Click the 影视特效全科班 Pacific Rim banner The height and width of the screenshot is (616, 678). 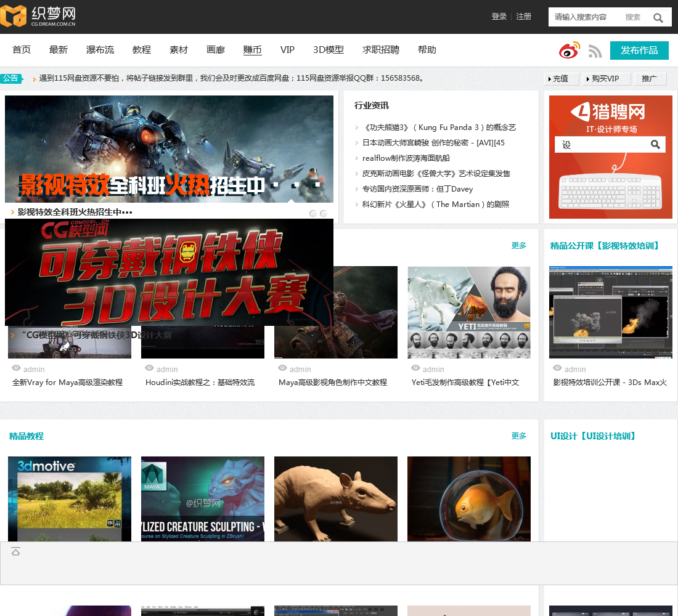tap(169, 148)
